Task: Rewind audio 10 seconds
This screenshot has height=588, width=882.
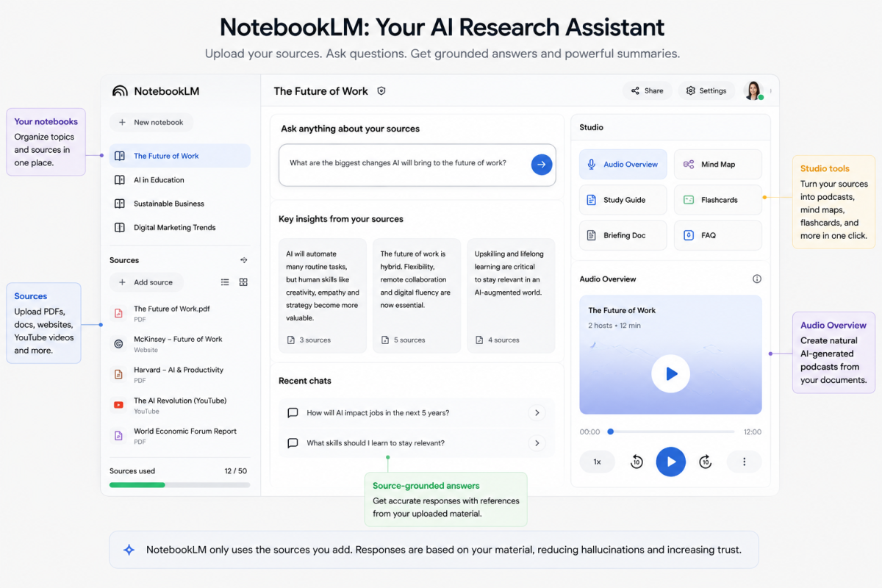Action: [x=637, y=462]
